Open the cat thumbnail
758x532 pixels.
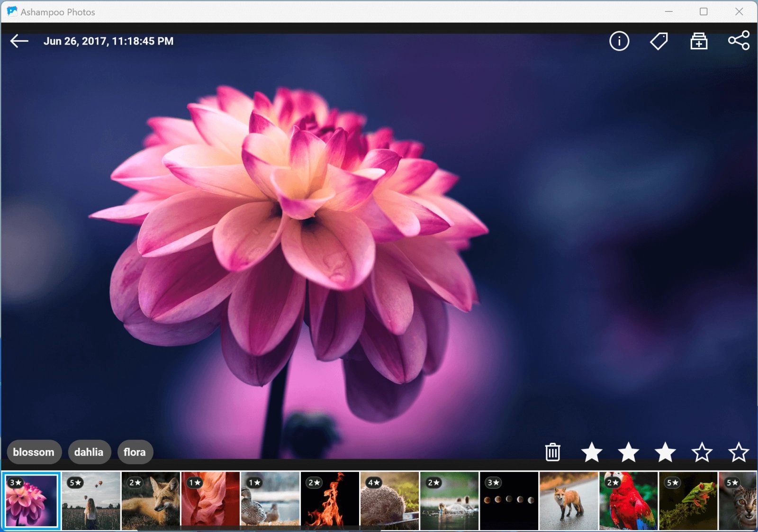pyautogui.click(x=738, y=501)
